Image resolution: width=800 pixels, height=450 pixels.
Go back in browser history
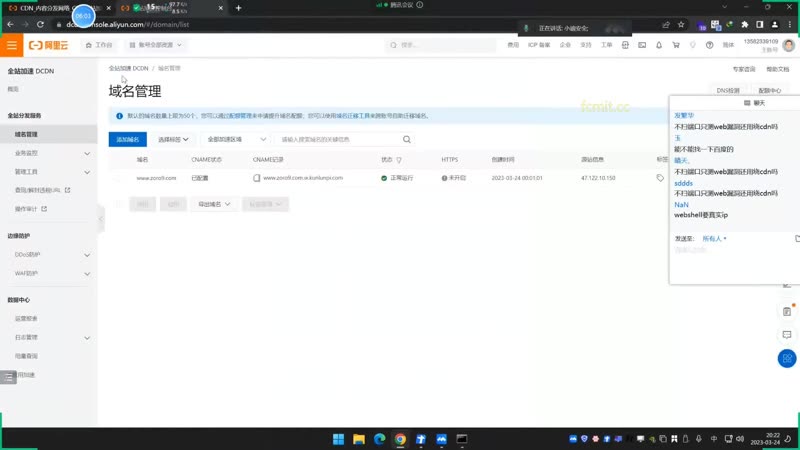coord(11,24)
